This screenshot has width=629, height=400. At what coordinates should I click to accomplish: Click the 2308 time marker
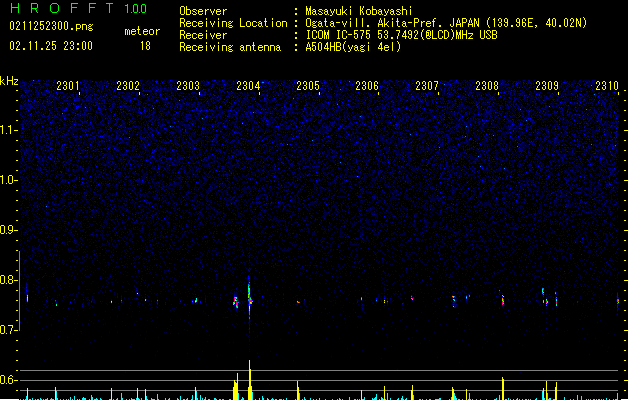pyautogui.click(x=487, y=85)
